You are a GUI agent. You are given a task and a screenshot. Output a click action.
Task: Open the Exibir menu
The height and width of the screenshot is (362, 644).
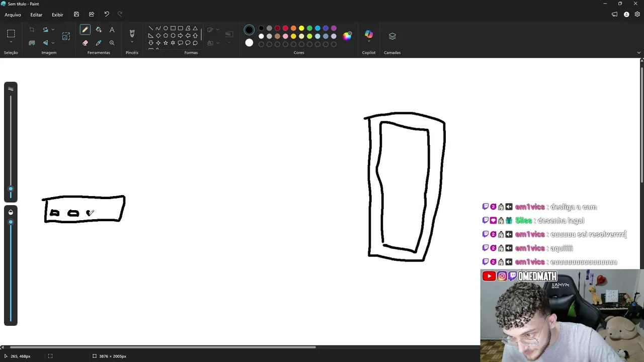(57, 15)
